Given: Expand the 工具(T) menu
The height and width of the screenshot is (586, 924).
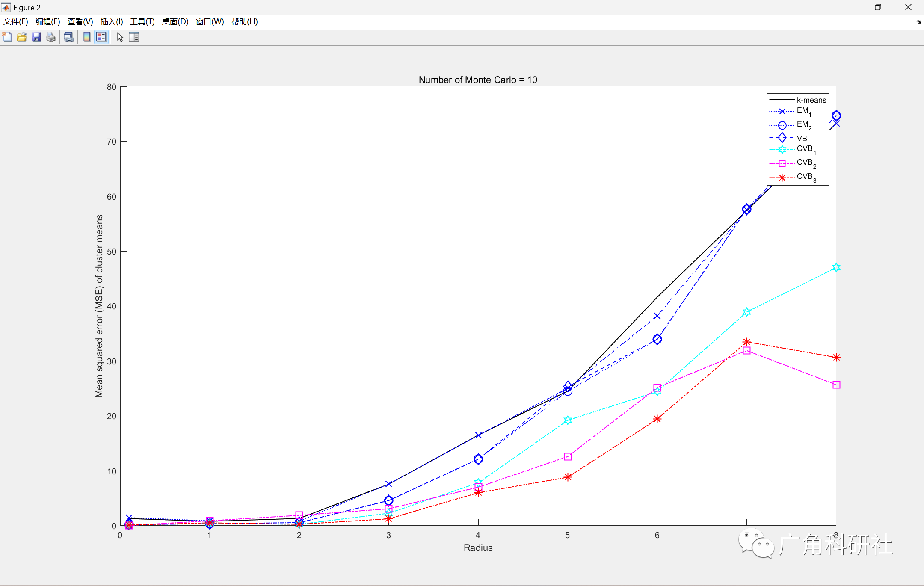Looking at the screenshot, I should [x=142, y=22].
